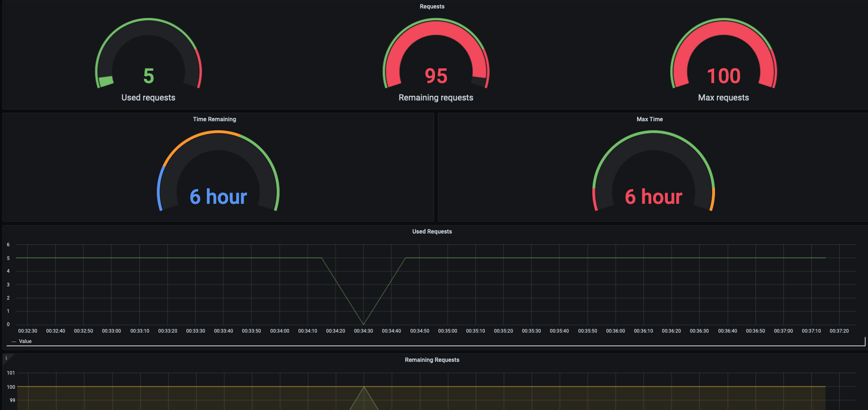The image size is (868, 410).
Task: Click the 00:32:30 time axis label
Action: 27,331
